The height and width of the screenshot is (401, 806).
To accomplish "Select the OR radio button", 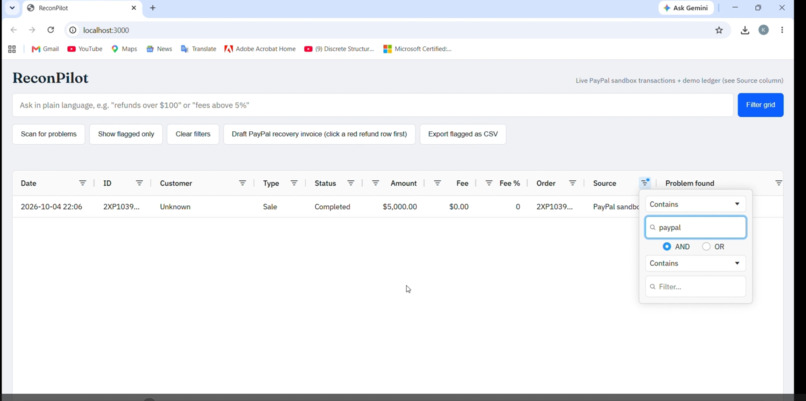I will pyautogui.click(x=706, y=247).
